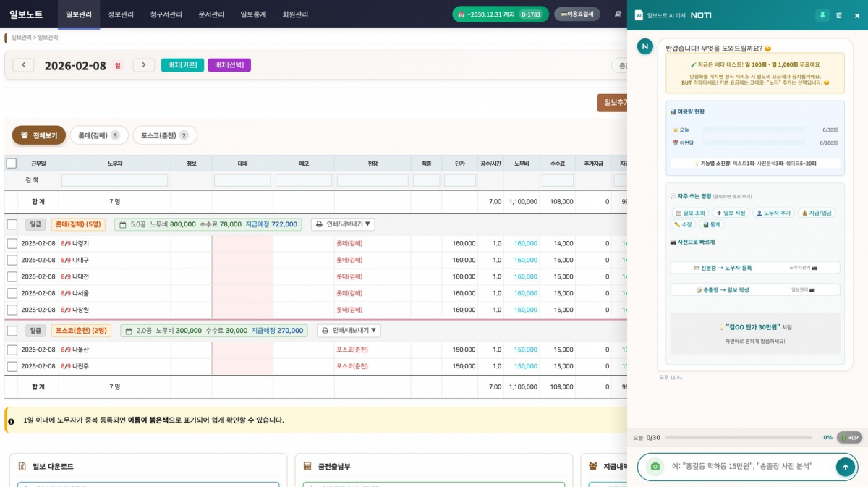Screen dimensions: 868x487
Task: Click the 일보 조회 quick command chip
Action: coord(690,213)
